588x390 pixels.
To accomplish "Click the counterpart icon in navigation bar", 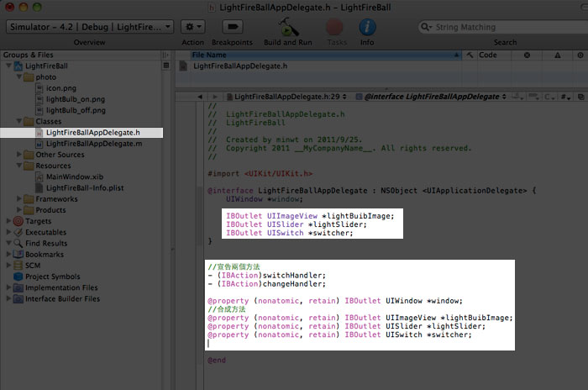I will (581, 97).
